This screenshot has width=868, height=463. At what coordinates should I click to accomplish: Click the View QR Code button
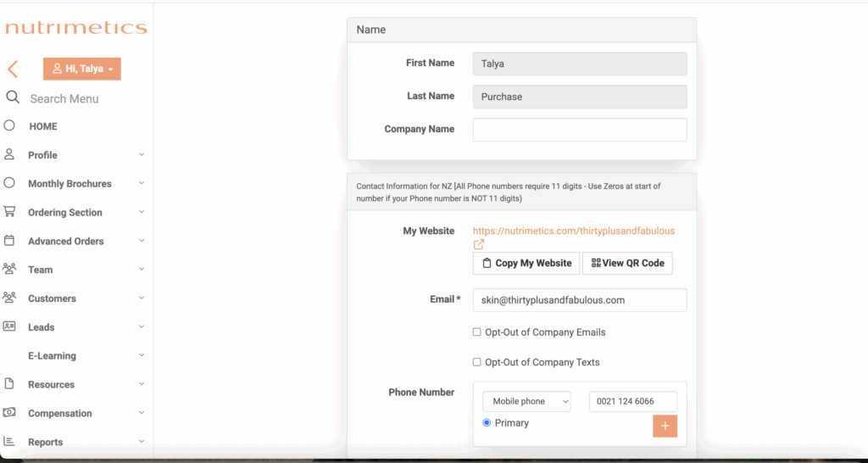click(627, 263)
